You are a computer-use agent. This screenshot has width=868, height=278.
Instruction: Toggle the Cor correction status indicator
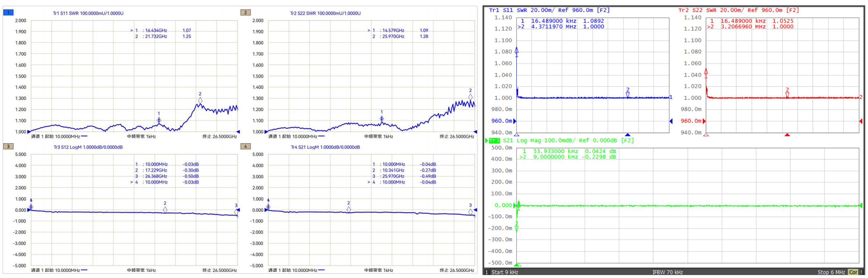pos(853,272)
